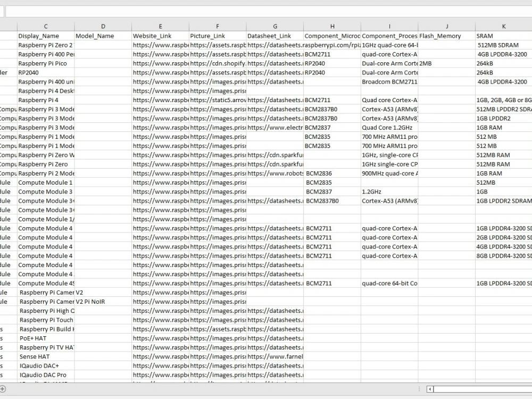Click the horizontal scrollbar left arrow
This screenshot has height=399, width=532.
click(x=430, y=389)
